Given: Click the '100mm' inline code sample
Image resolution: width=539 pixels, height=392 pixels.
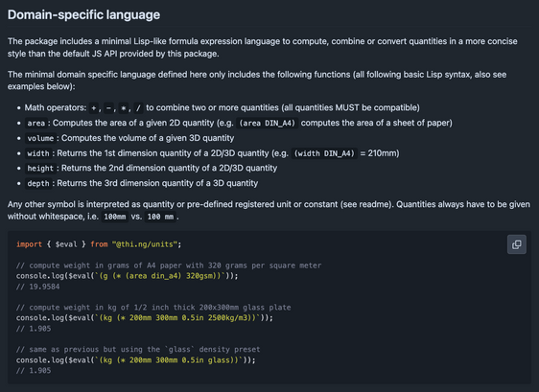Looking at the screenshot, I should [115, 217].
